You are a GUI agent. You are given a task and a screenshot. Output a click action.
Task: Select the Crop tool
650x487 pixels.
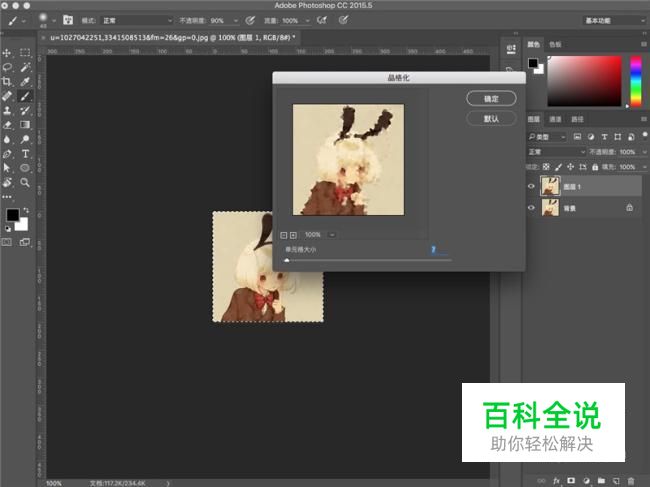(7, 81)
